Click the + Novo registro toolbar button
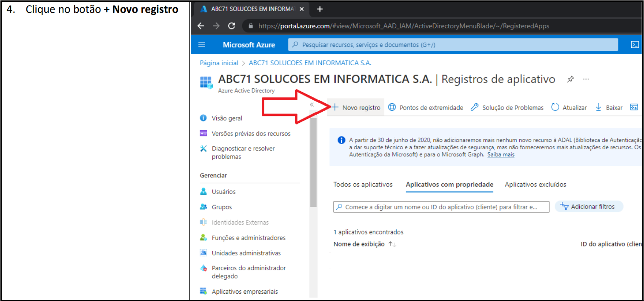 [356, 107]
